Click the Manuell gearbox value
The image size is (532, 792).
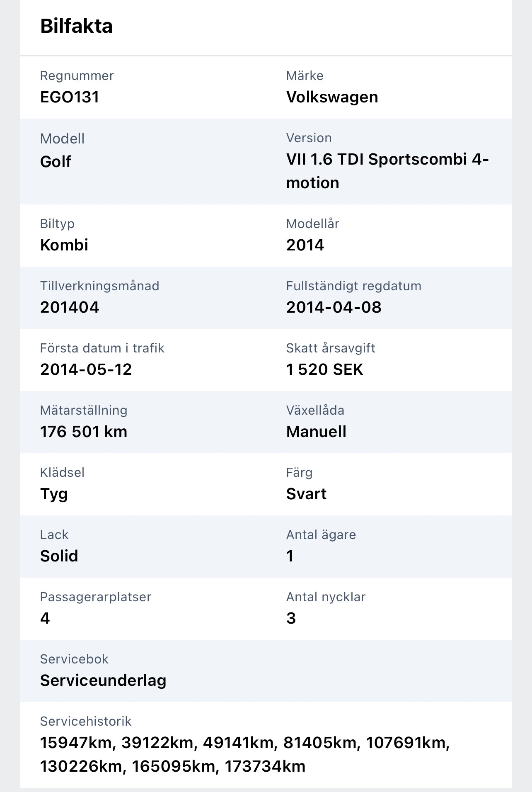316,432
